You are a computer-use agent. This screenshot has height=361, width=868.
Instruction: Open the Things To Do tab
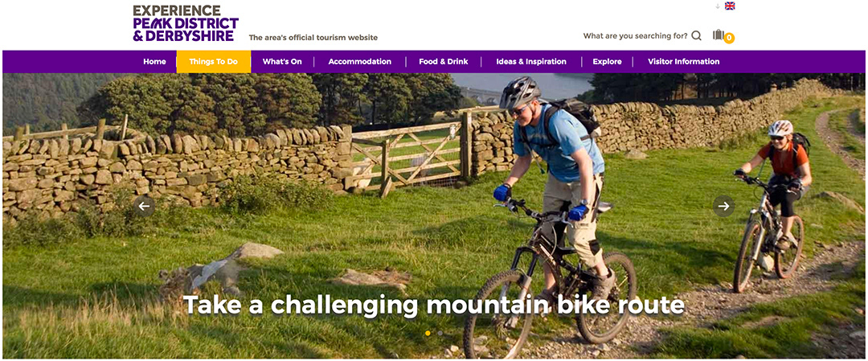click(x=213, y=61)
